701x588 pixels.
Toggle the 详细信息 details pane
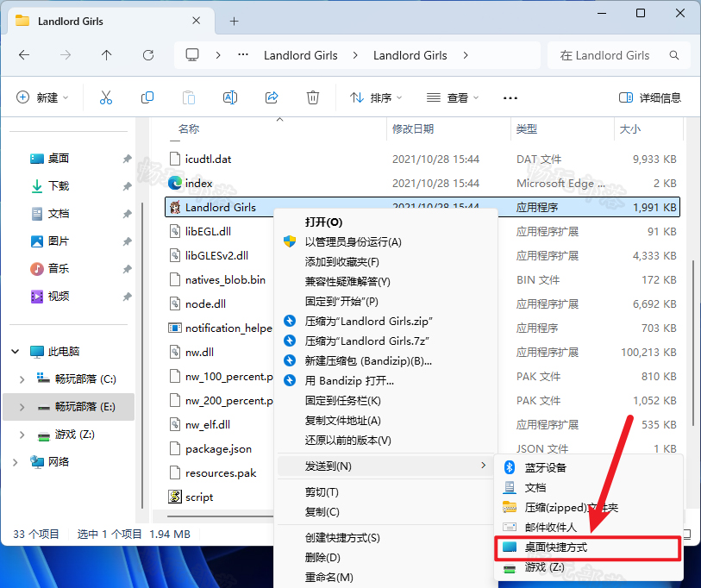pyautogui.click(x=649, y=97)
